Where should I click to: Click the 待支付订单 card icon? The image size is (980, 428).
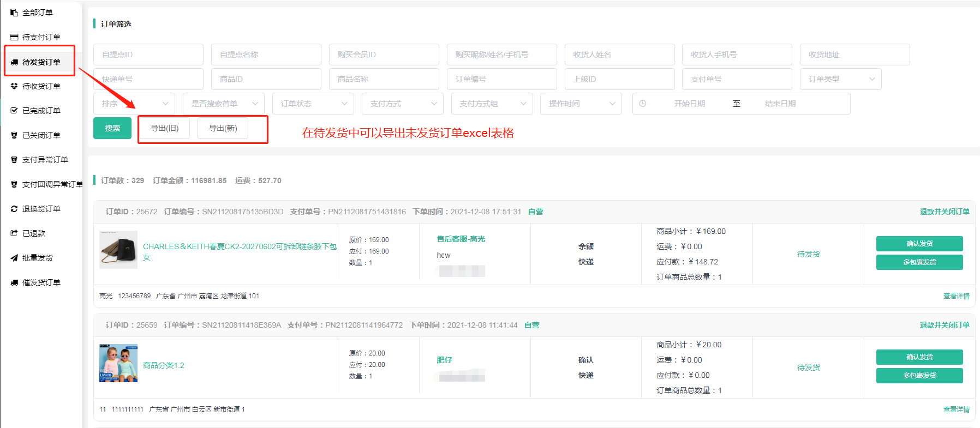click(x=14, y=37)
